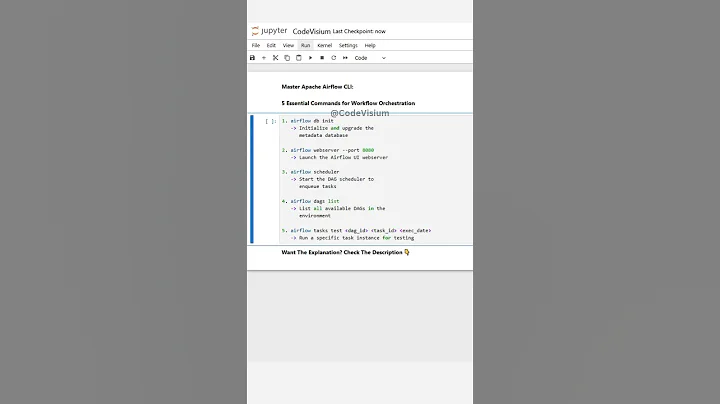Image resolution: width=720 pixels, height=404 pixels.
Task: Open the Edit menu
Action: pos(271,45)
